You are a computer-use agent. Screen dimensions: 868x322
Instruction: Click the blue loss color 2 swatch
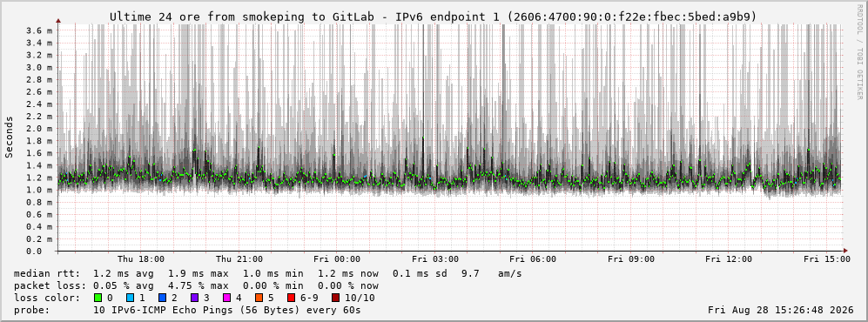coord(162,298)
